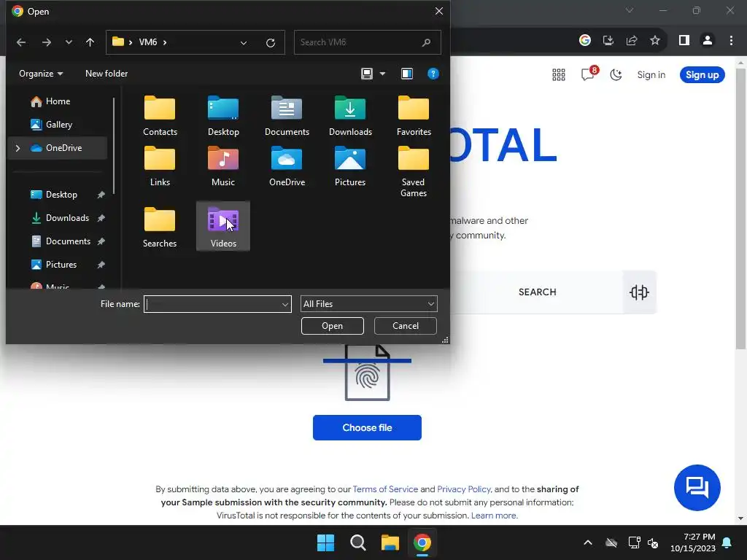Open the Downloads folder in file list
Screen dimensions: 747x560
[x=350, y=116]
